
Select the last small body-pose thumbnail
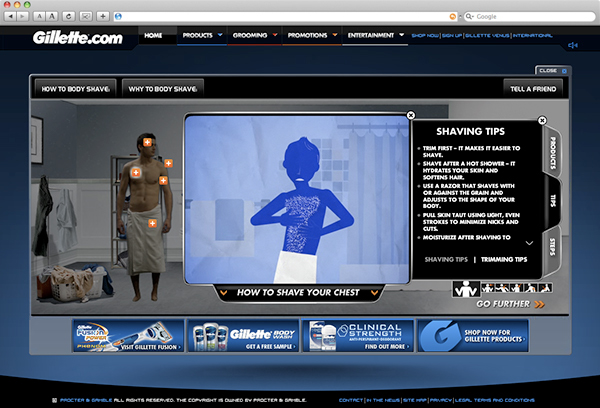tap(545, 287)
